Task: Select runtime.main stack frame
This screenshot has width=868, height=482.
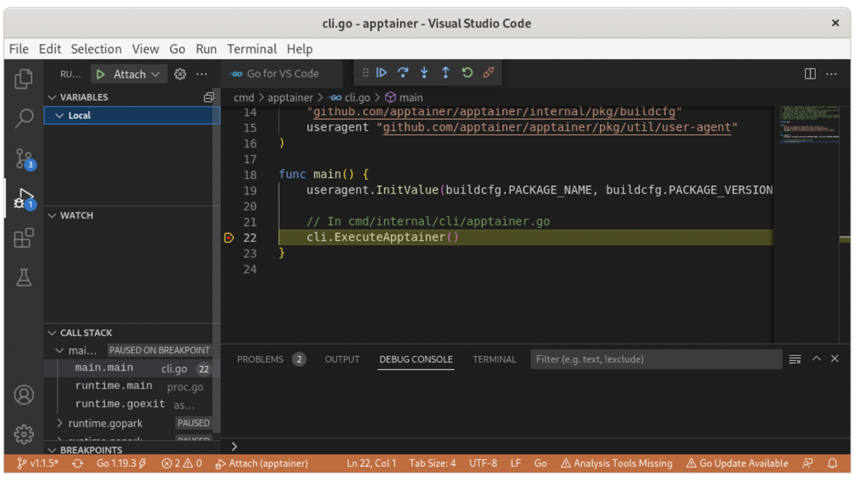Action: pyautogui.click(x=132, y=386)
